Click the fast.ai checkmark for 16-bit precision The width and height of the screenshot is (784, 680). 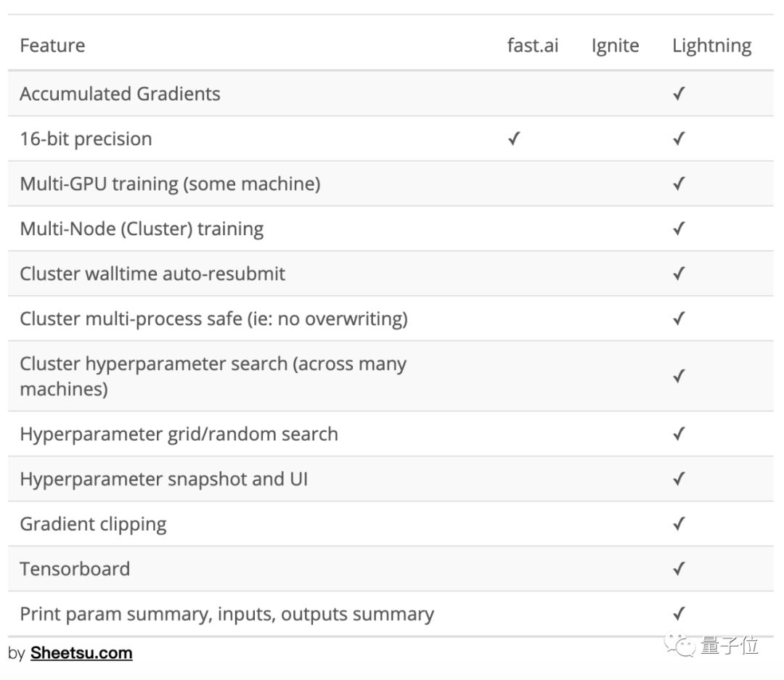pyautogui.click(x=514, y=139)
